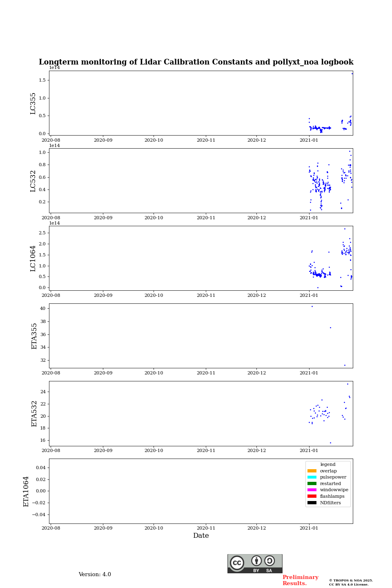392x588 pixels.
Task: Click the SA share-alike circular arrow icon
Action: 269,561
